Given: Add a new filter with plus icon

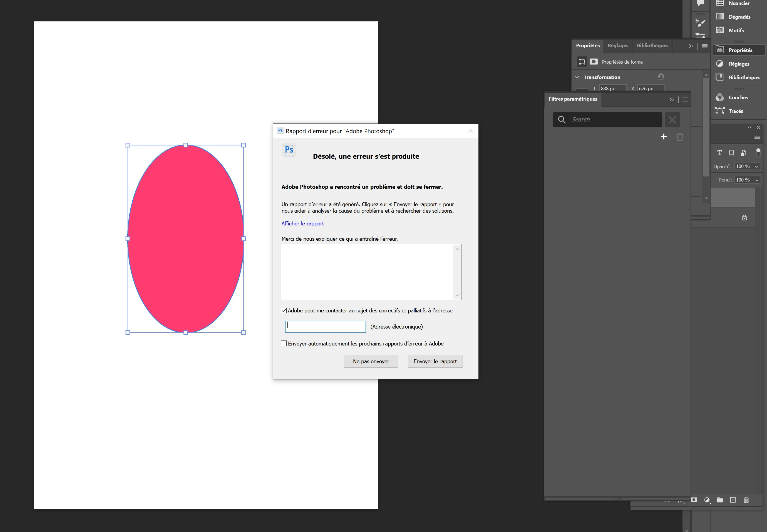Looking at the screenshot, I should pyautogui.click(x=663, y=137).
